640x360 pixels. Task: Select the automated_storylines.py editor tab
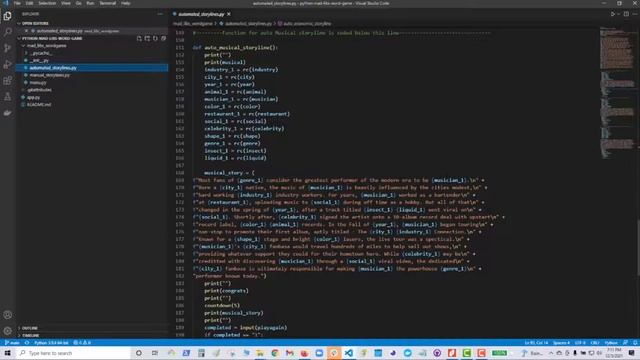[x=202, y=14]
